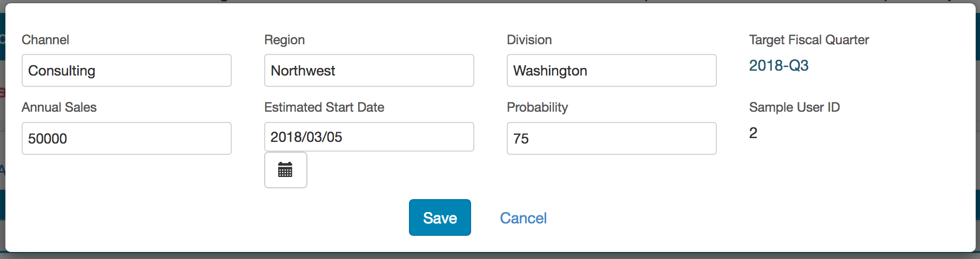Open the 2018-Q3 fiscal quarter link

pos(778,66)
